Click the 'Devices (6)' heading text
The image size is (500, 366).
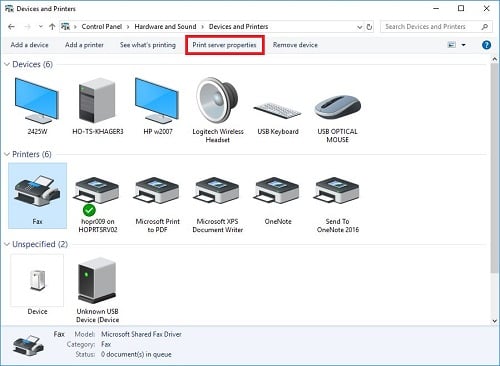(x=32, y=64)
